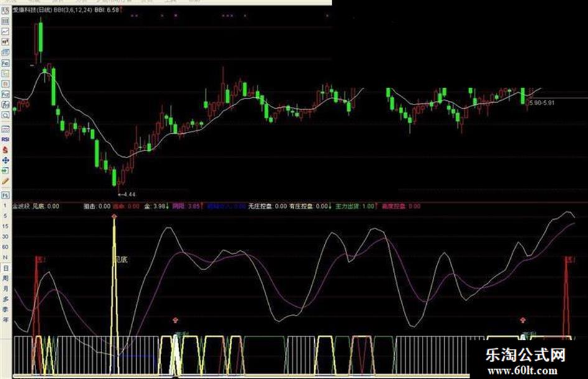Click the 金: 3.98 indicator value
This screenshot has width=588, height=379.
click(x=155, y=206)
